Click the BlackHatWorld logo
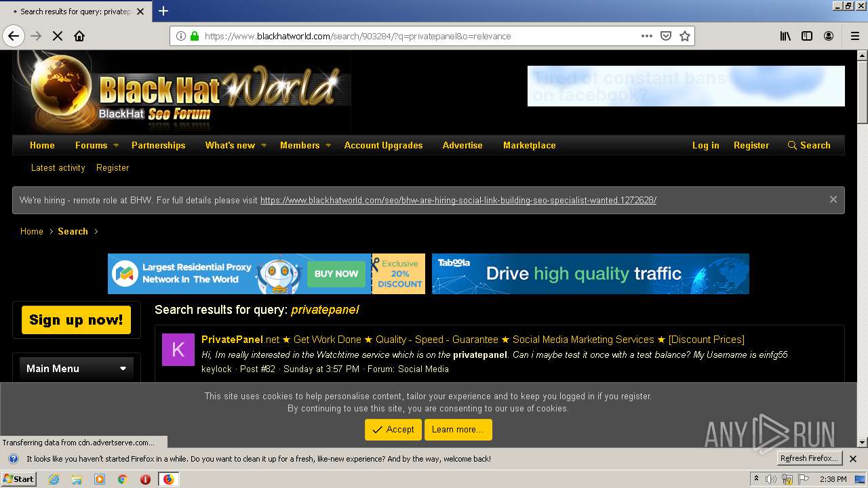The image size is (868, 488). point(182,91)
